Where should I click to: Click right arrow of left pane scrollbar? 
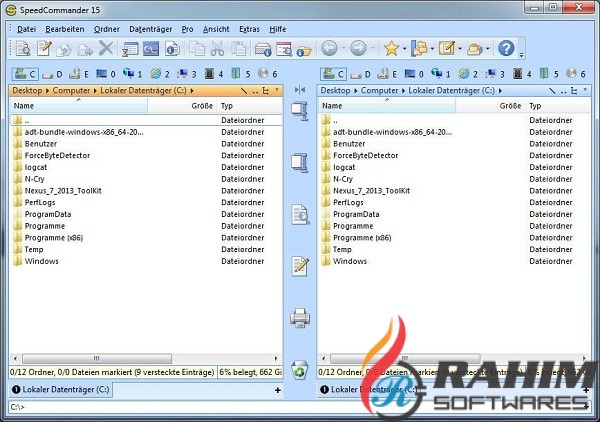pos(276,358)
